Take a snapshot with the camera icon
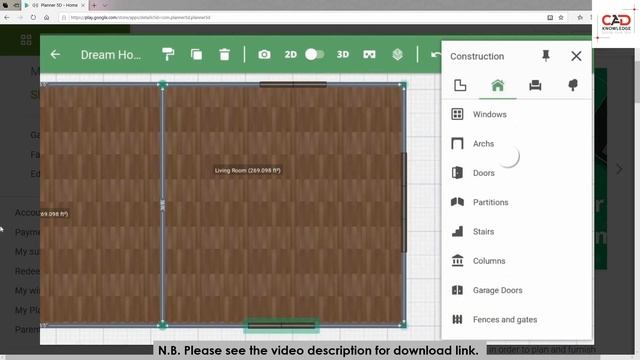Viewport: 640px width, 360px height. [x=264, y=54]
